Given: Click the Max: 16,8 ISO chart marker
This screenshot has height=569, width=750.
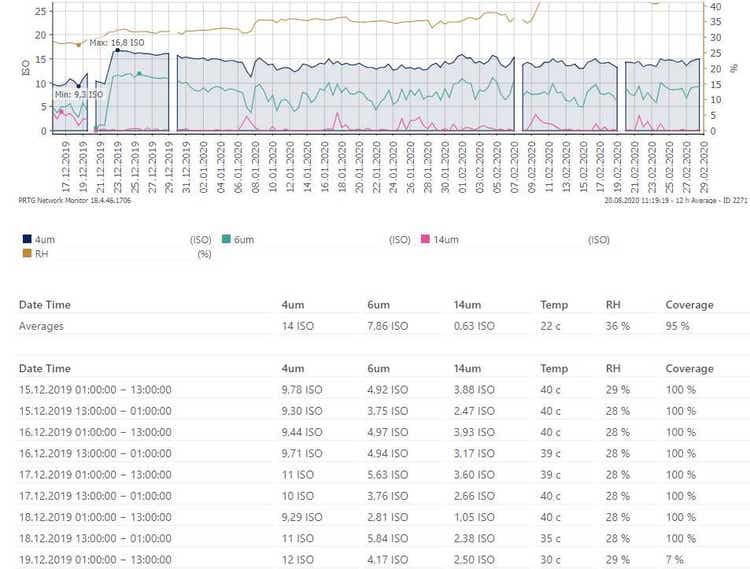Looking at the screenshot, I should pyautogui.click(x=116, y=50).
